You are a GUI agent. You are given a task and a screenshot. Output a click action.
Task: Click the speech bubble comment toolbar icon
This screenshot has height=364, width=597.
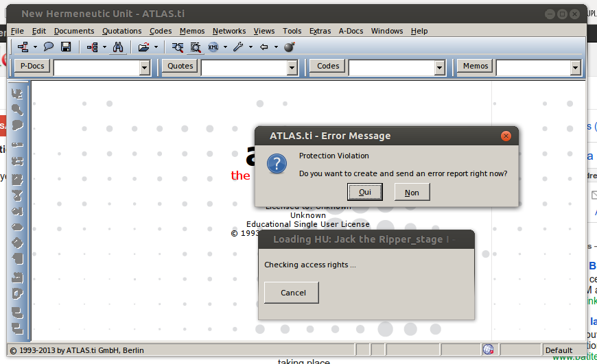[x=48, y=47]
